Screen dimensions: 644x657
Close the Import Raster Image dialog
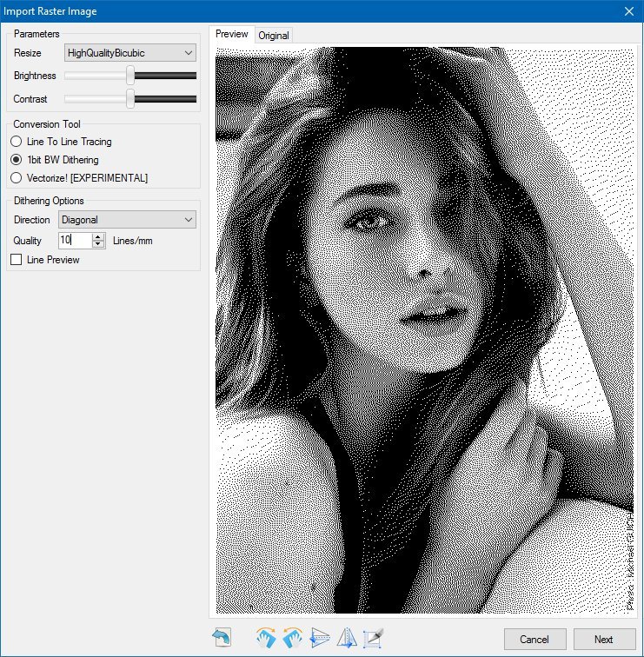(629, 11)
